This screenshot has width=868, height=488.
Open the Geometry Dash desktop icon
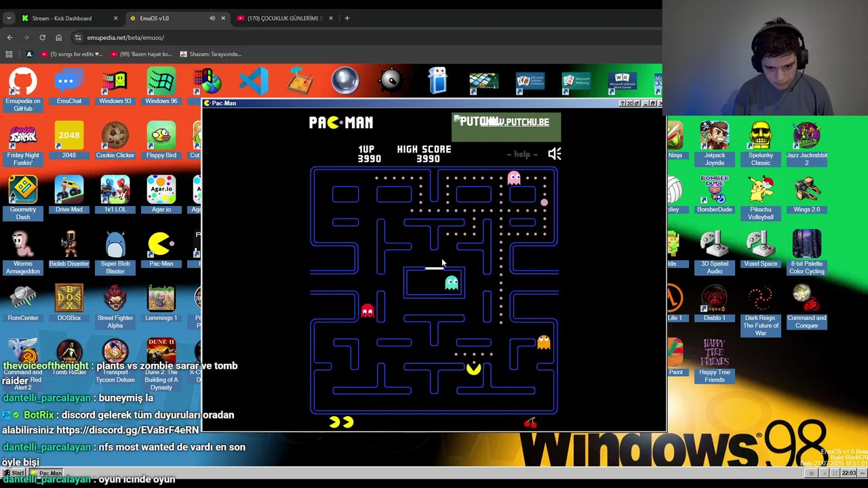click(x=23, y=198)
